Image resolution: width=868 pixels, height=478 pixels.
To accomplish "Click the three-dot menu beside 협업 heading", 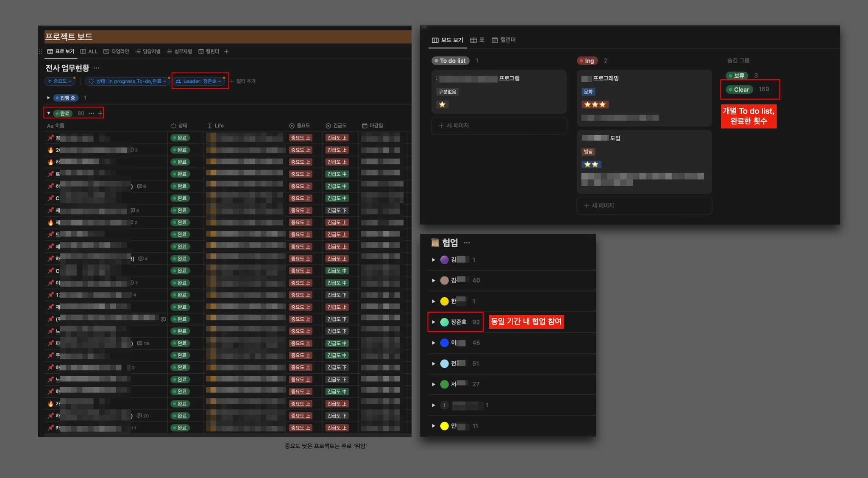I will point(467,243).
